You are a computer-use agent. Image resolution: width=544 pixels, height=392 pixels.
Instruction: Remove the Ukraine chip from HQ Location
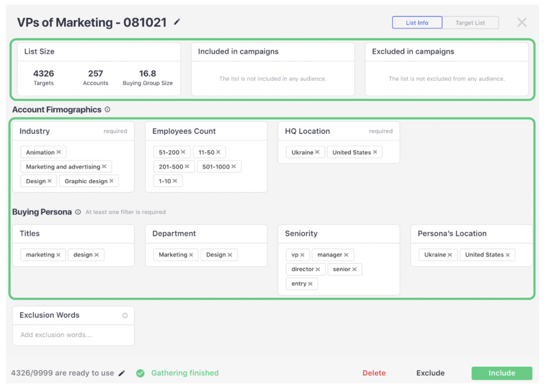pos(318,152)
